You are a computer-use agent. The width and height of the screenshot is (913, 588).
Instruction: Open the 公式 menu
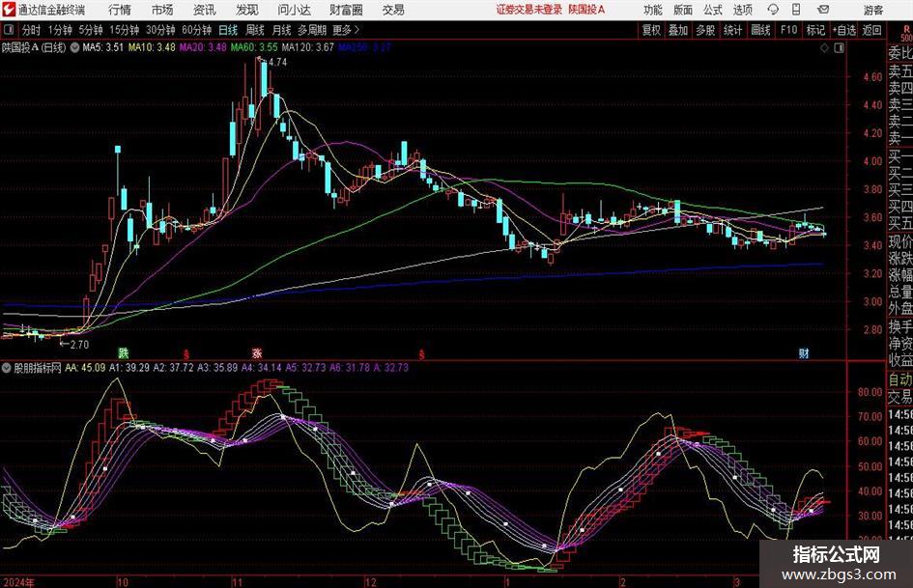(712, 10)
